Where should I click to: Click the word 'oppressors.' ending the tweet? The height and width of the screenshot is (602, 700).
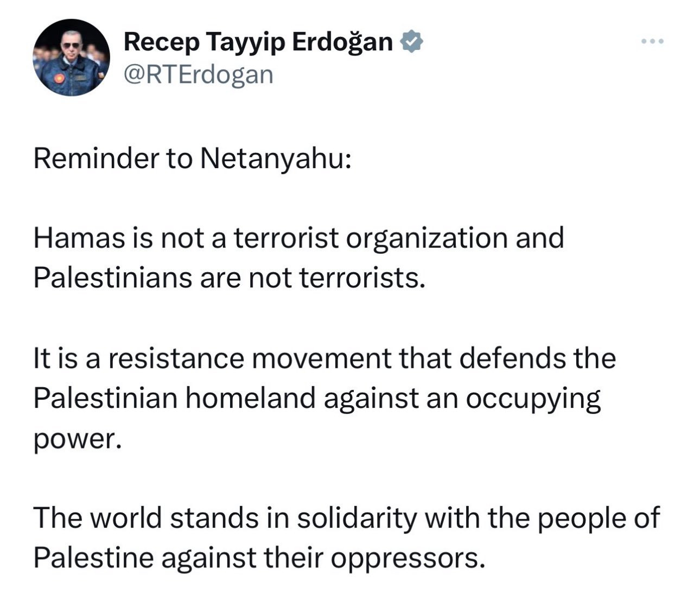point(408,559)
